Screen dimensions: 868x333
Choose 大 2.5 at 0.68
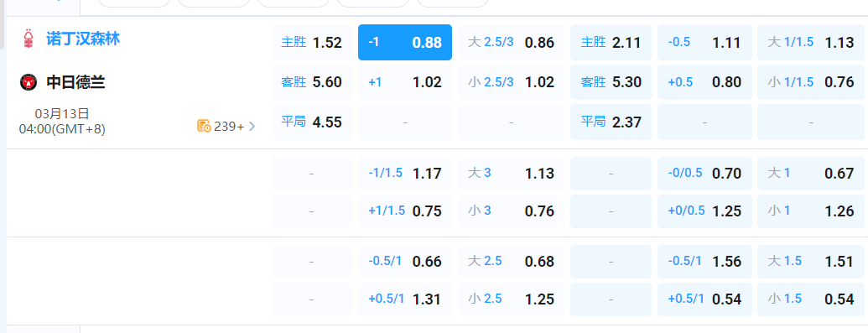[x=511, y=262]
